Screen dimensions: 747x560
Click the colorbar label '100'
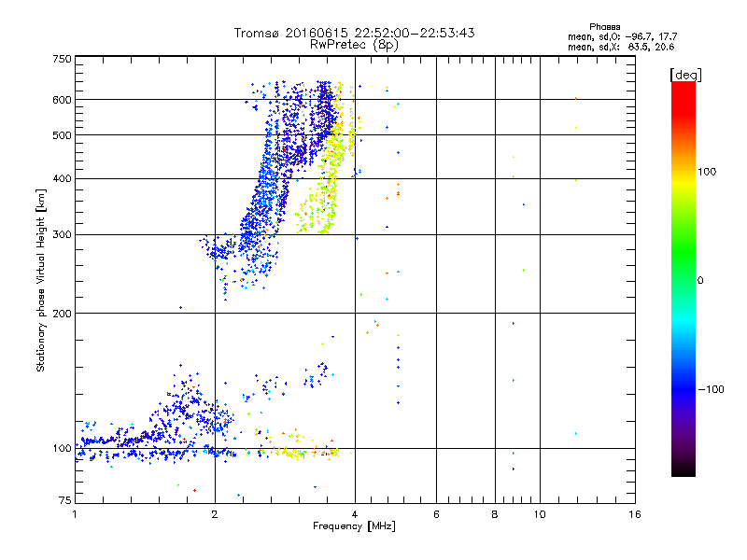pyautogui.click(x=707, y=172)
